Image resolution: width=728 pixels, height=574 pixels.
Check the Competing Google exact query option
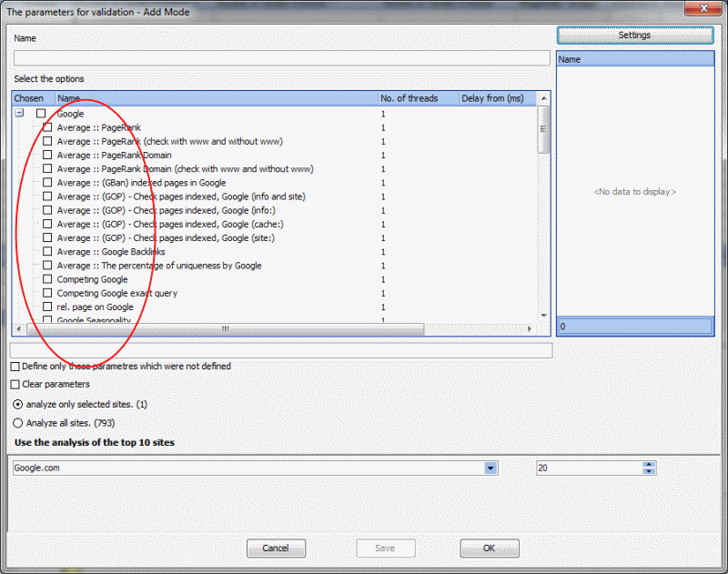pyautogui.click(x=47, y=293)
